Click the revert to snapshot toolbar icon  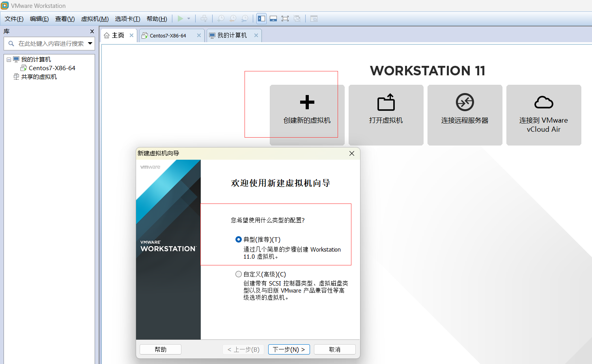click(x=233, y=19)
